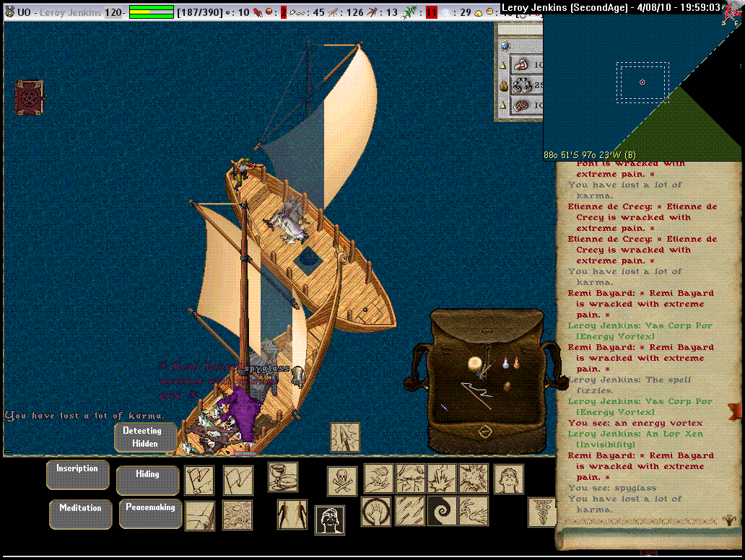
Task: Click the globe icon in the skills panel
Action: (505, 45)
